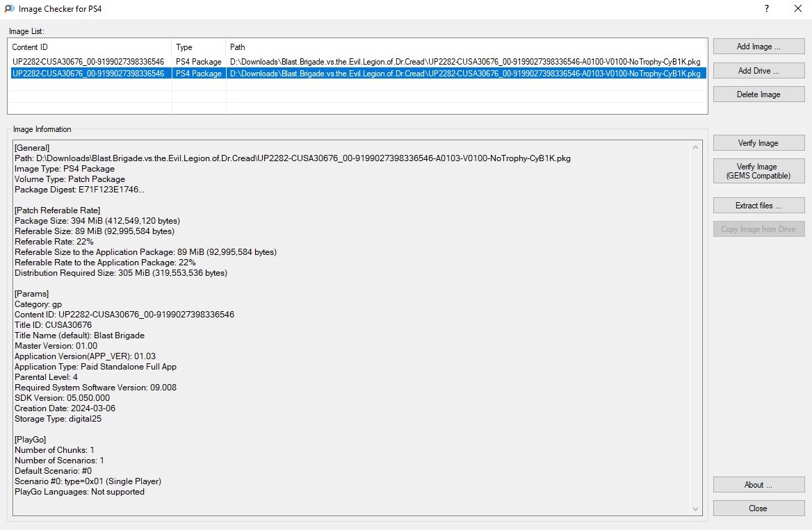Run Verify Image (GEMS Compatible)
812x530 pixels.
click(x=758, y=171)
